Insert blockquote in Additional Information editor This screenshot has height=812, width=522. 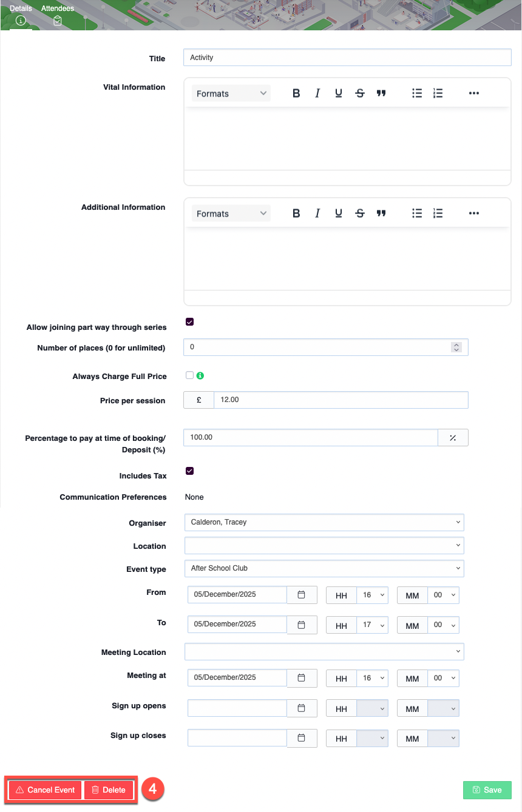381,213
